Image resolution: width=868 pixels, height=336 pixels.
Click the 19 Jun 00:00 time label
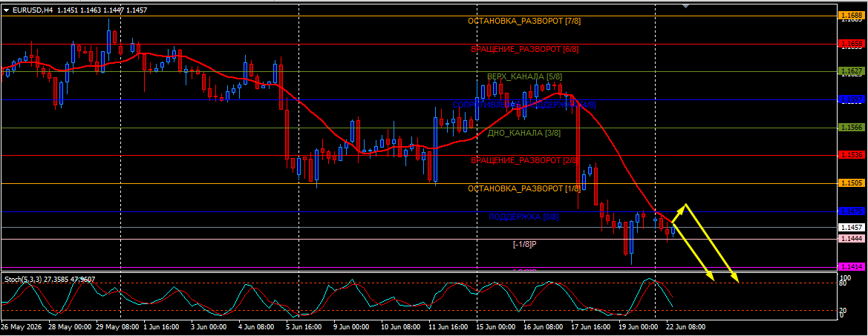(639, 327)
